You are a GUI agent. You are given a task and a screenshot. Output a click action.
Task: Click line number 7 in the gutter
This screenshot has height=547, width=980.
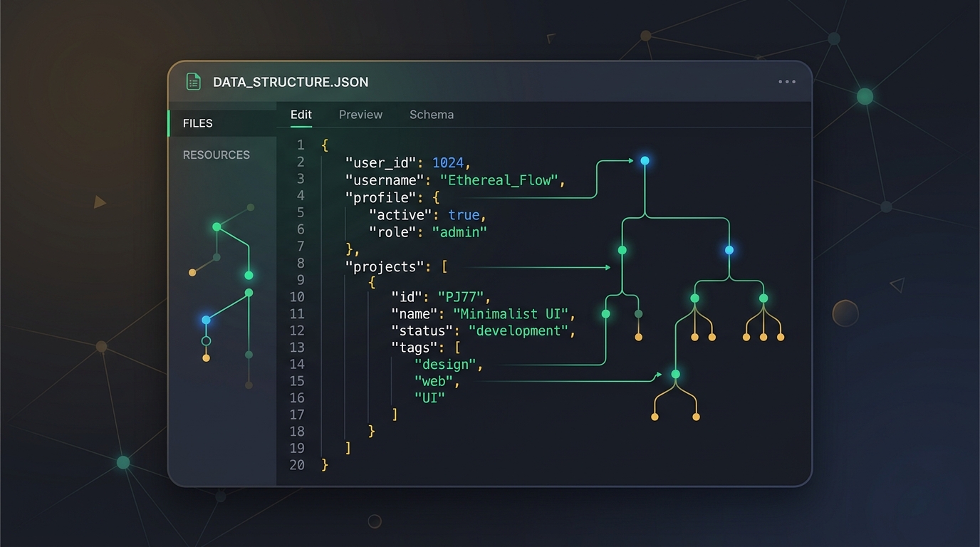pyautogui.click(x=301, y=246)
